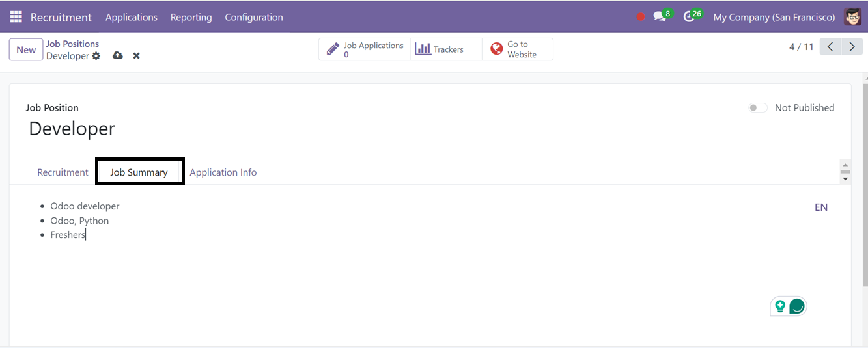Switch to the Recruitment tab
Screen dimensions: 868x348
pyautogui.click(x=63, y=172)
